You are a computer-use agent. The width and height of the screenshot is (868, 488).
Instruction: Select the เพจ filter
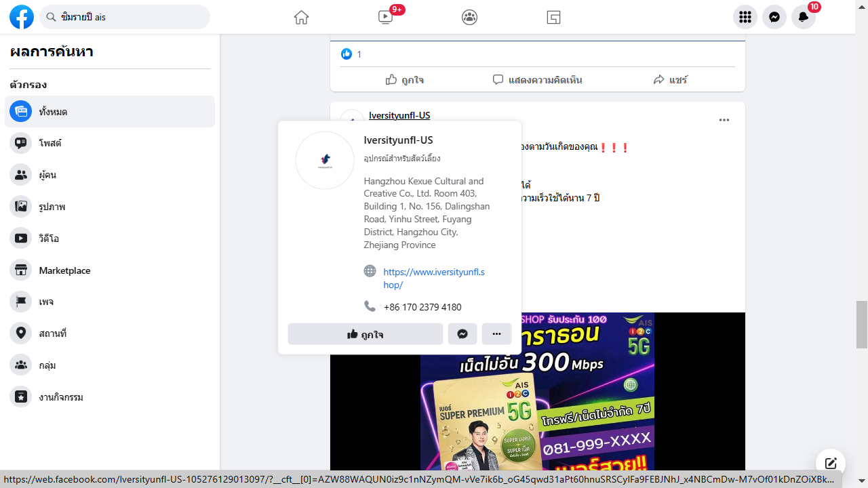pyautogui.click(x=110, y=302)
